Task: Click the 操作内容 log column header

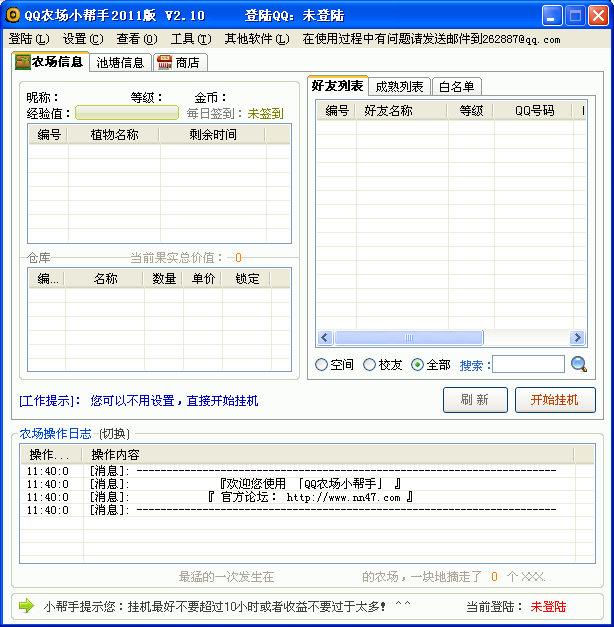Action: pyautogui.click(x=329, y=455)
